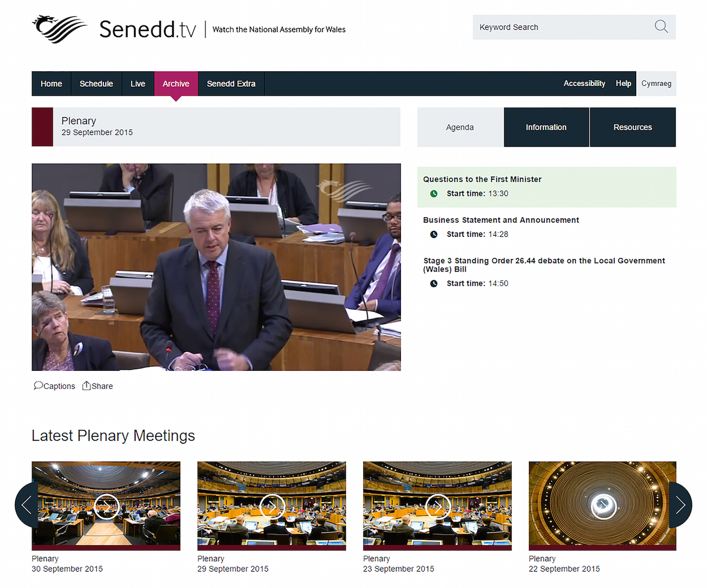Play the 23 September 2015 plenary video

[x=437, y=506]
